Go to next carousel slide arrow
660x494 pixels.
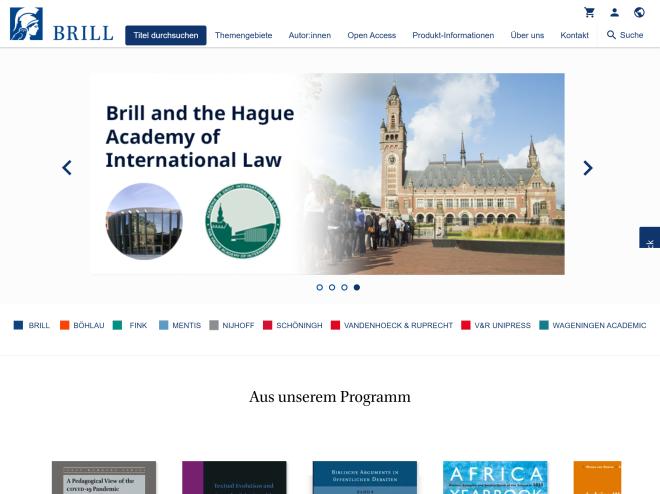tap(588, 167)
